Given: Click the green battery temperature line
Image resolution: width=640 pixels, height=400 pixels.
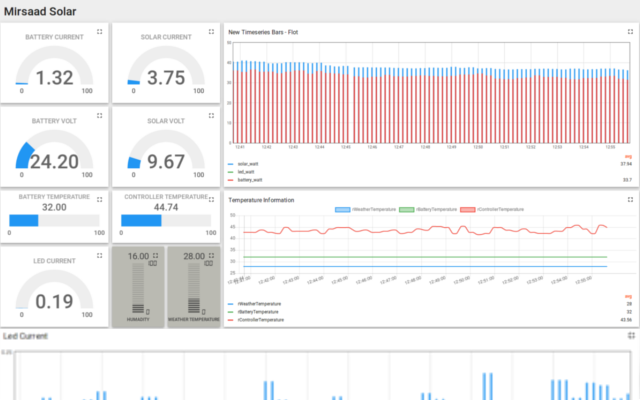Looking at the screenshot, I should point(425,257).
